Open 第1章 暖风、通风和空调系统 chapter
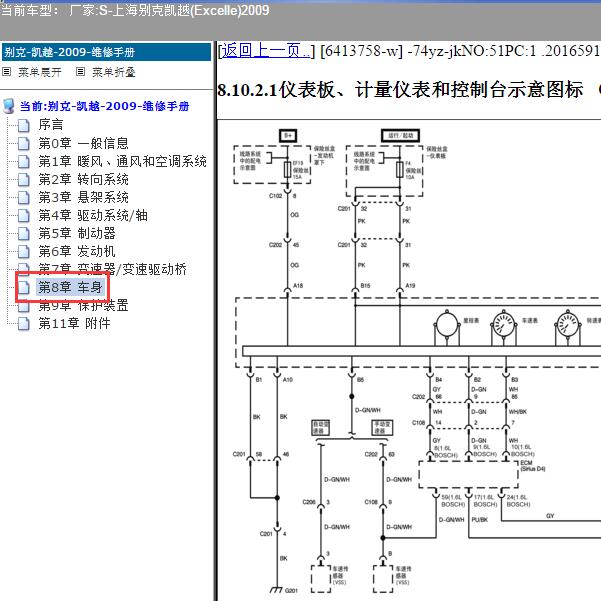The width and height of the screenshot is (601, 601). [x=122, y=161]
